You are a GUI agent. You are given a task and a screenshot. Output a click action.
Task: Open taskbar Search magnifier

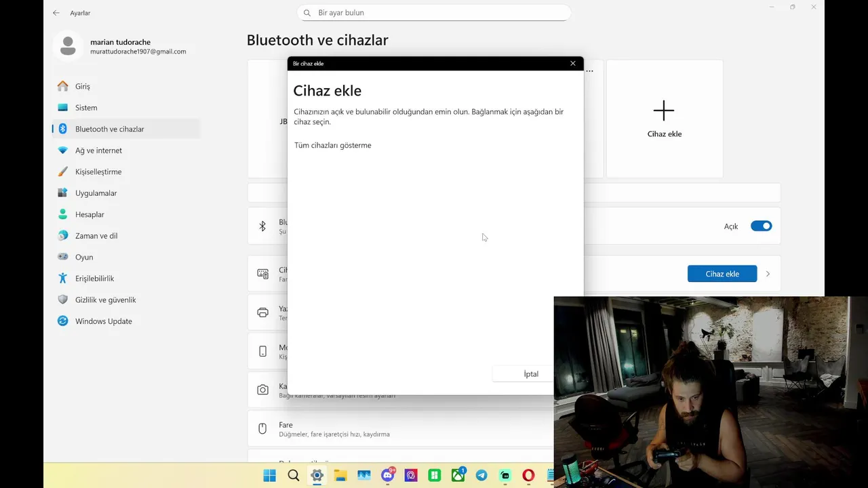click(x=293, y=475)
